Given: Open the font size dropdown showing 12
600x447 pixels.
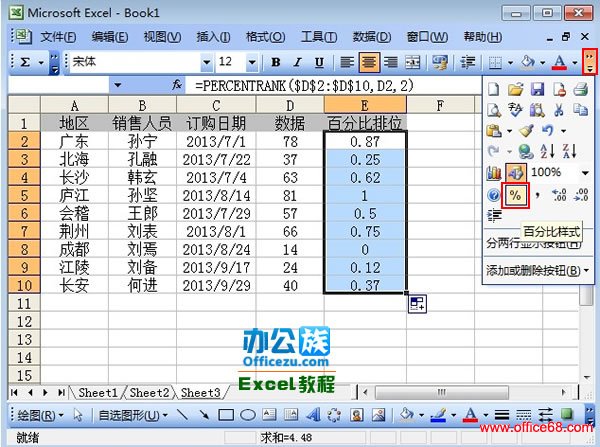Looking at the screenshot, I should (x=252, y=62).
